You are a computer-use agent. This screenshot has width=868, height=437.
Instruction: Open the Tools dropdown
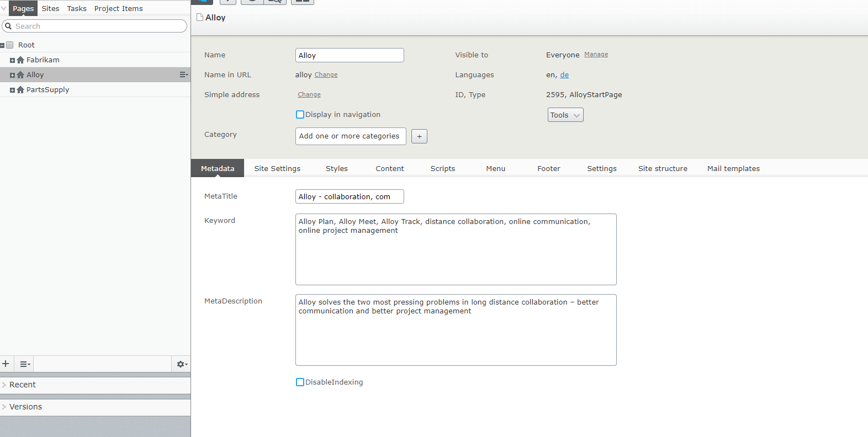[565, 115]
